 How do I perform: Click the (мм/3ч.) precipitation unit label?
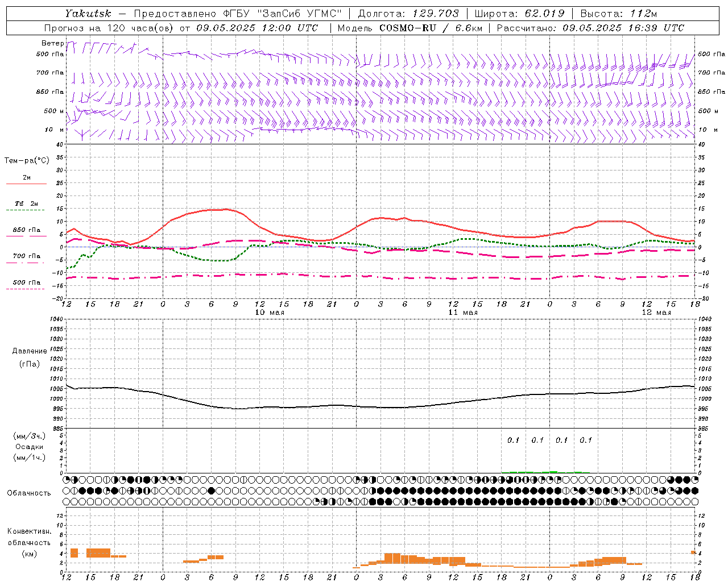pyautogui.click(x=30, y=436)
